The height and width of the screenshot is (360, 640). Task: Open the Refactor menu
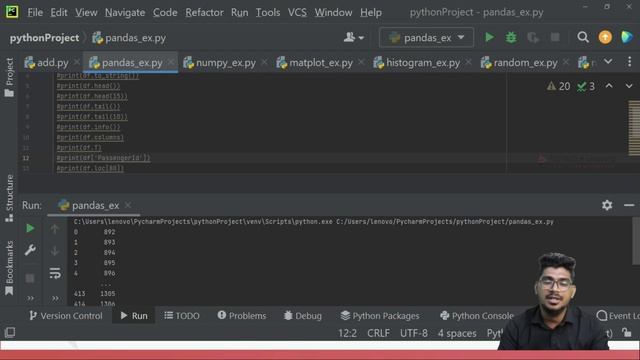pos(204,13)
